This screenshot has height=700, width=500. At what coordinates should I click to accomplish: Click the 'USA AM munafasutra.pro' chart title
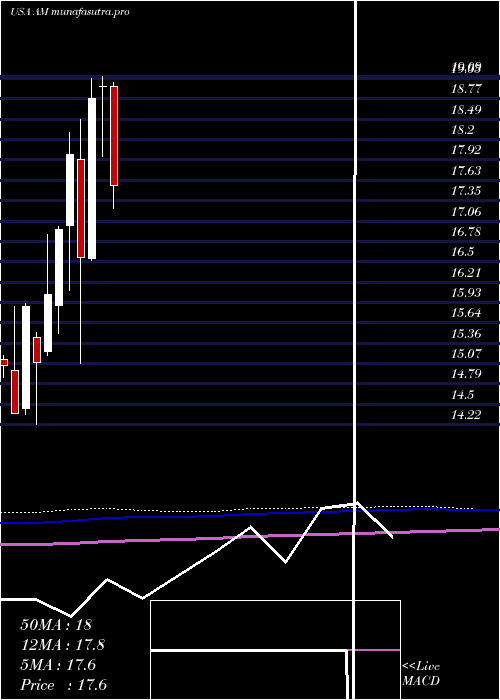coord(70,12)
